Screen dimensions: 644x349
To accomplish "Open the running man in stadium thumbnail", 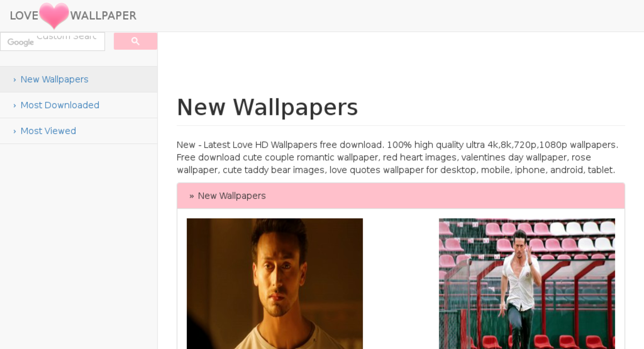I will pyautogui.click(x=527, y=283).
